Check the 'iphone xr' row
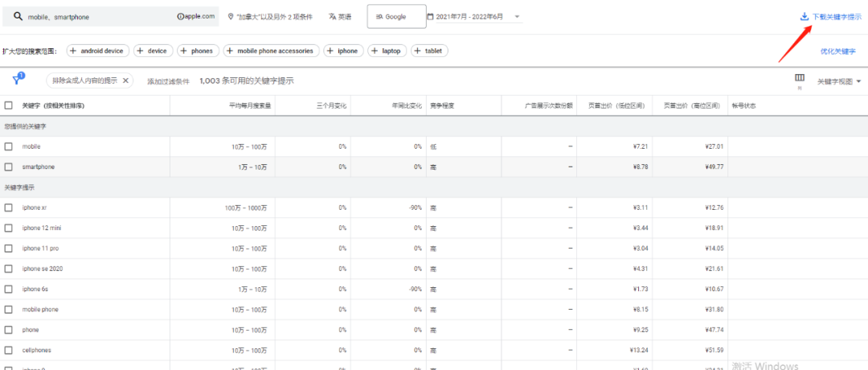This screenshot has width=868, height=370. pyautogui.click(x=8, y=208)
